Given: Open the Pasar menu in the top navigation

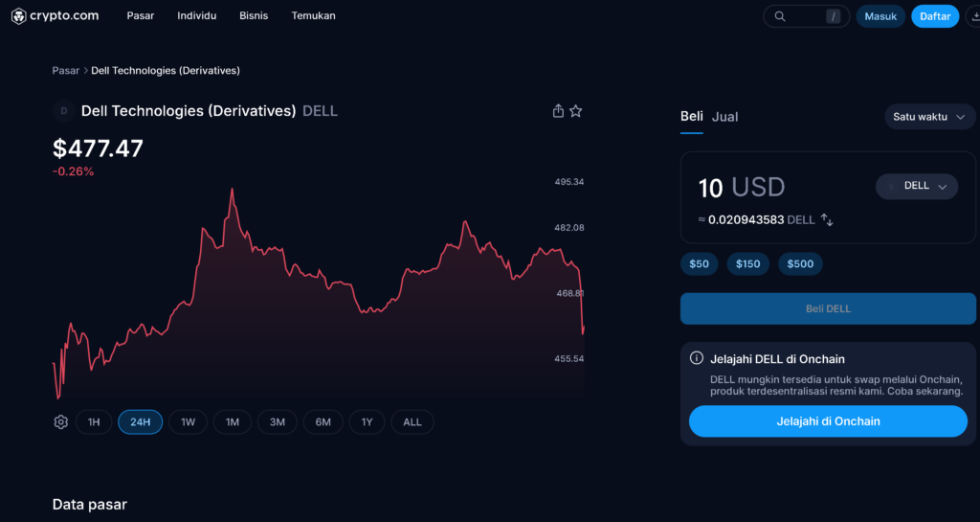Looking at the screenshot, I should [141, 15].
